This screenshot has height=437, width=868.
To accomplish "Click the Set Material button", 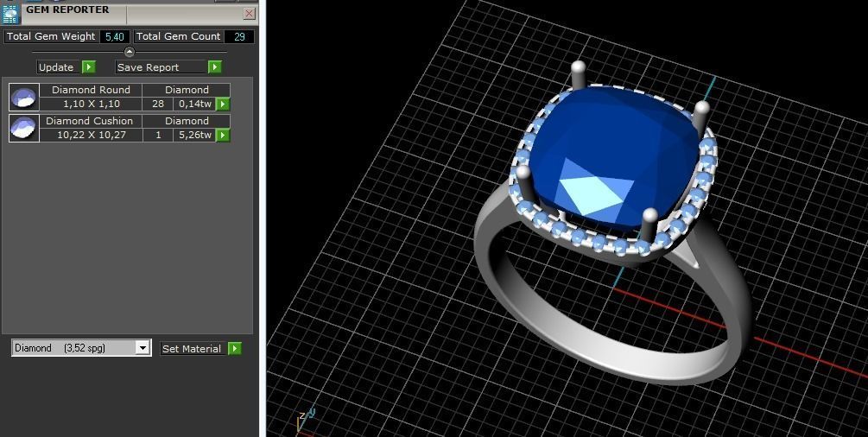I will click(193, 348).
